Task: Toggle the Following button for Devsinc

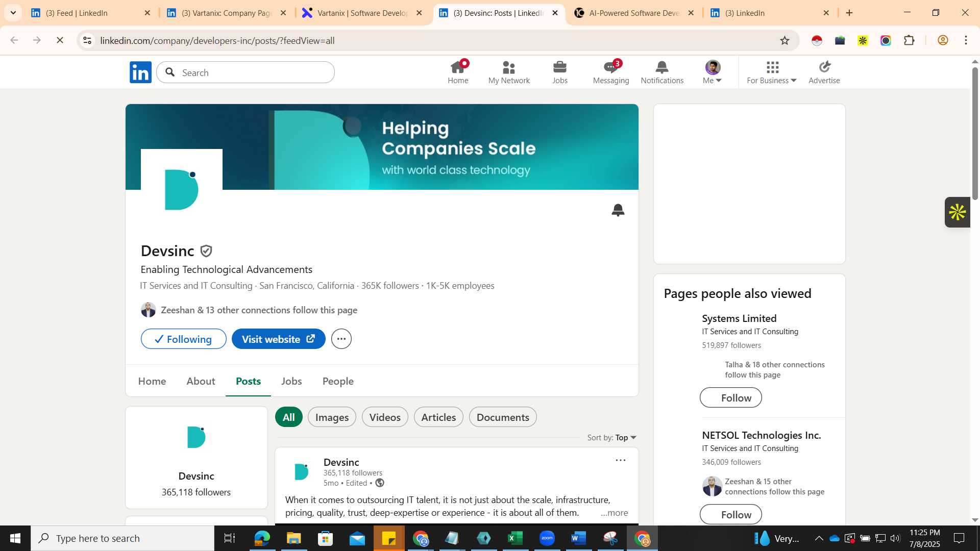Action: (x=184, y=339)
